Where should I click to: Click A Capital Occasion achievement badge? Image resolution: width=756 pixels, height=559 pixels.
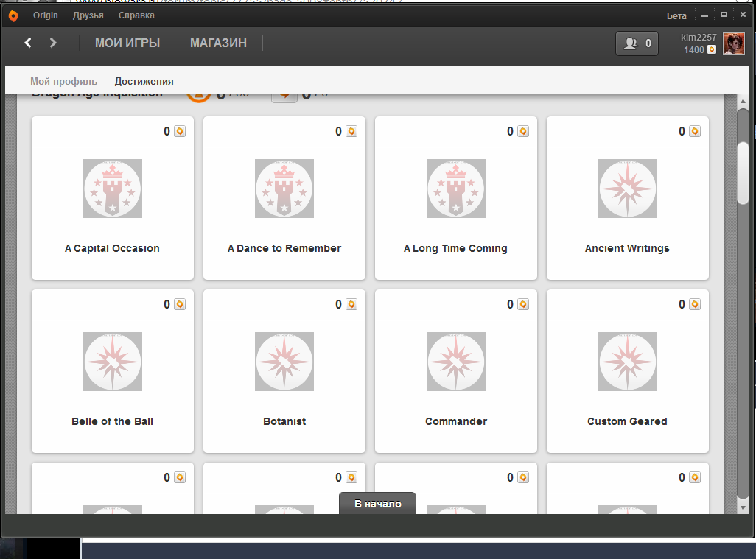(113, 189)
